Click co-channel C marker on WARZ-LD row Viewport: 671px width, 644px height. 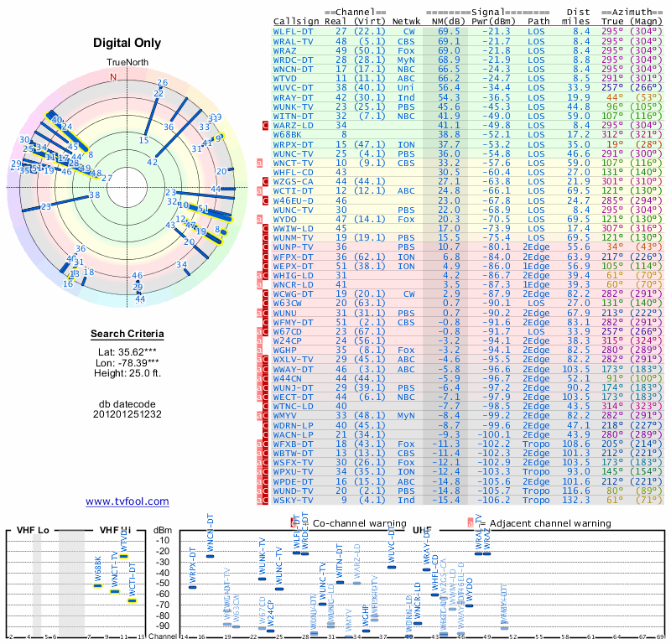tap(265, 126)
